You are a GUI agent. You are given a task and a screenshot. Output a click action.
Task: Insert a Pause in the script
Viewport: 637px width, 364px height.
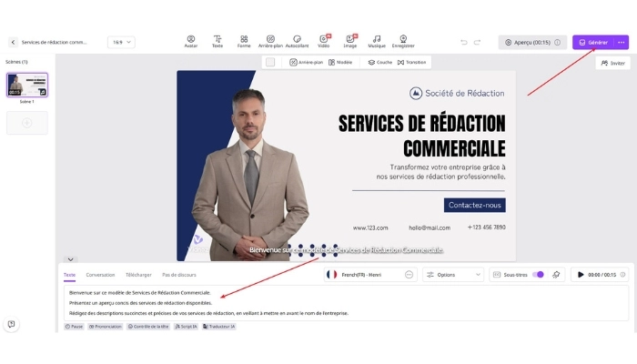[x=74, y=326]
